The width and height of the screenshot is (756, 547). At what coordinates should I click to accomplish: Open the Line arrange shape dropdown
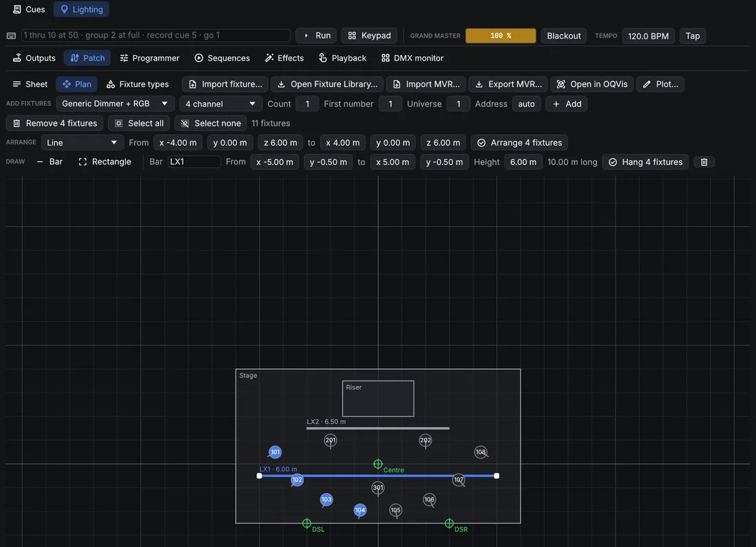click(82, 143)
